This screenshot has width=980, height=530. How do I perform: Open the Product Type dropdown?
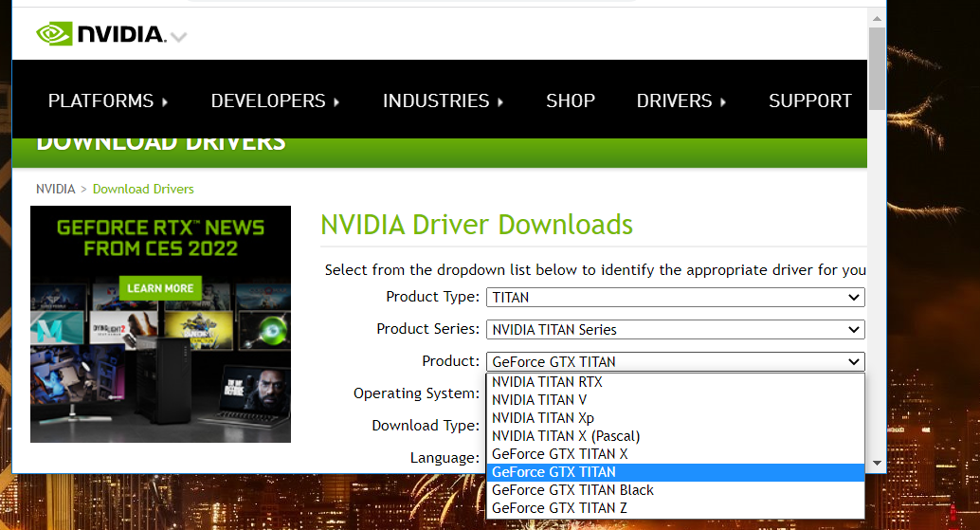[676, 298]
